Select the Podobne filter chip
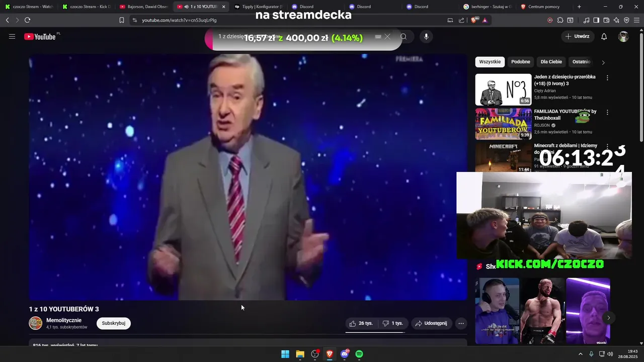The image size is (644, 362). coord(521,62)
